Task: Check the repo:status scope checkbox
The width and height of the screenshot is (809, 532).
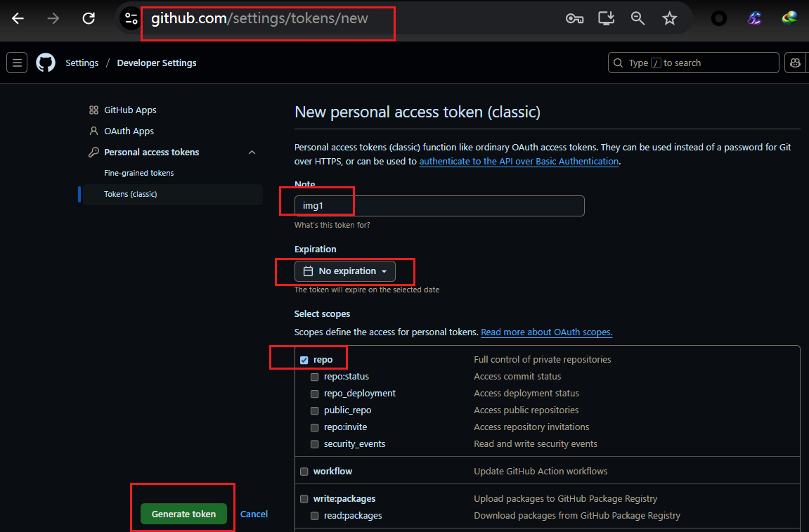Action: coord(314,377)
